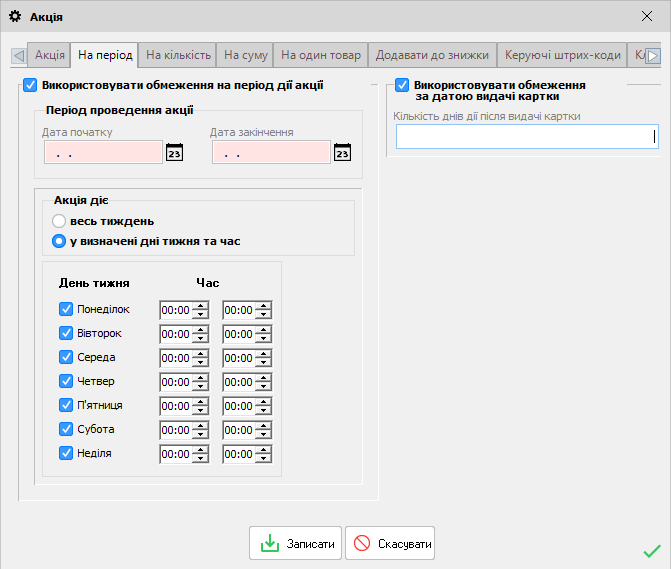This screenshot has height=569, width=671.
Task: Toggle the period restriction checkbox
Action: click(x=30, y=86)
